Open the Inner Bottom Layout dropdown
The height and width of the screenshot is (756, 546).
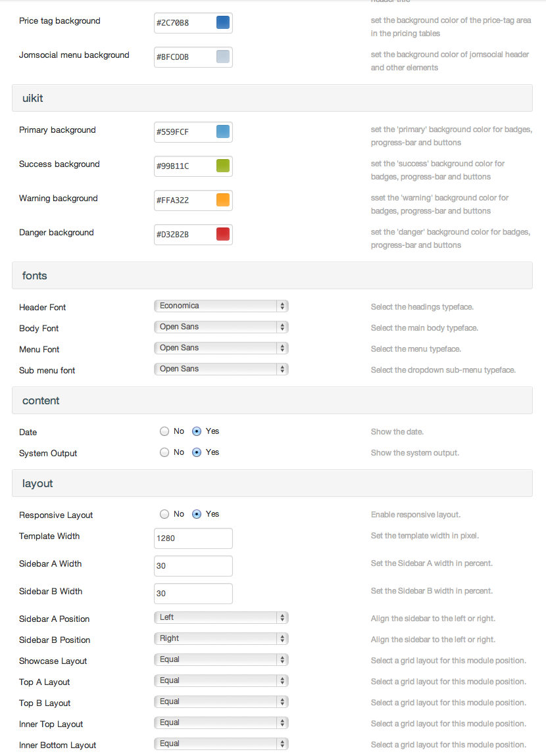[x=221, y=744]
